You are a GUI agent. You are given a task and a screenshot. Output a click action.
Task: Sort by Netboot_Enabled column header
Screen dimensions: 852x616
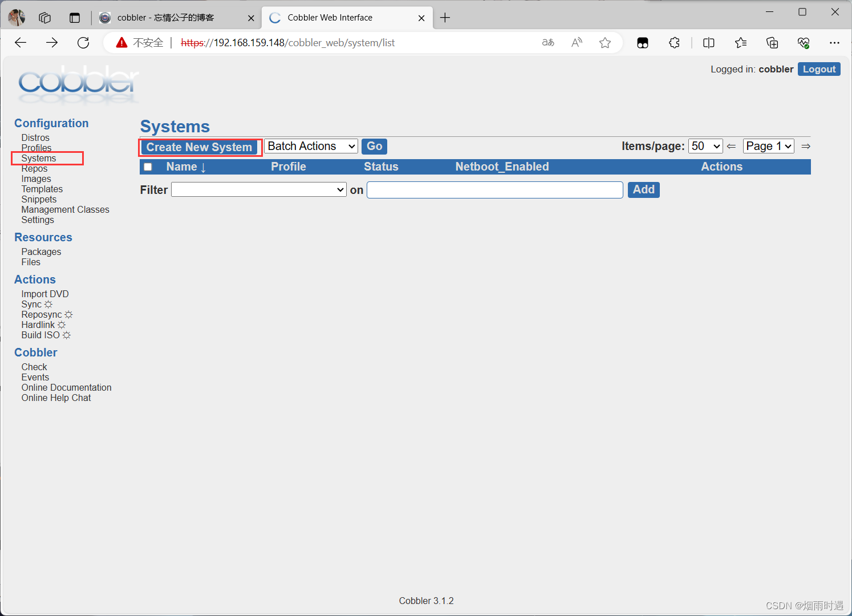[502, 167]
